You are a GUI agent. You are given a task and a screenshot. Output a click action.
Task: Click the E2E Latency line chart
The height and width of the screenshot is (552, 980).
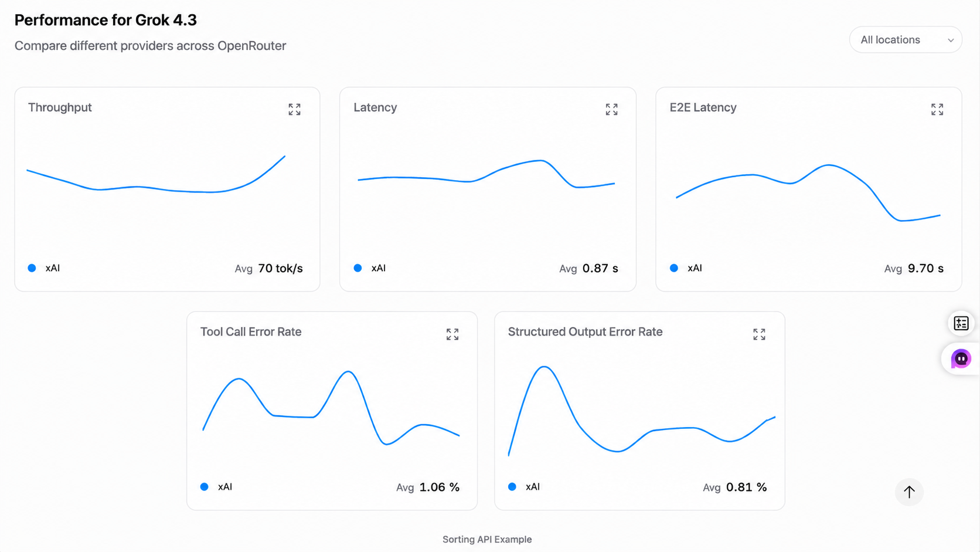[x=808, y=193]
